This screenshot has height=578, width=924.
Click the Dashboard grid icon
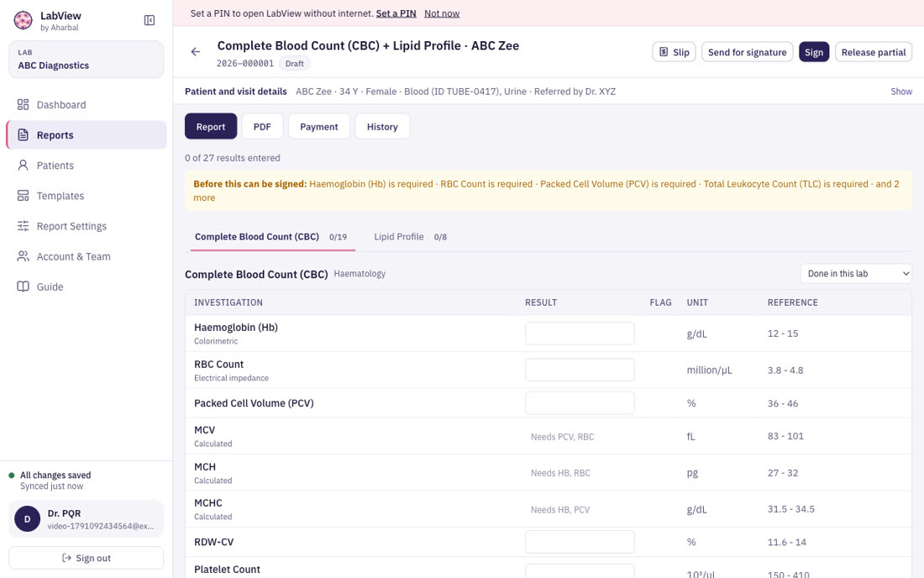click(23, 104)
